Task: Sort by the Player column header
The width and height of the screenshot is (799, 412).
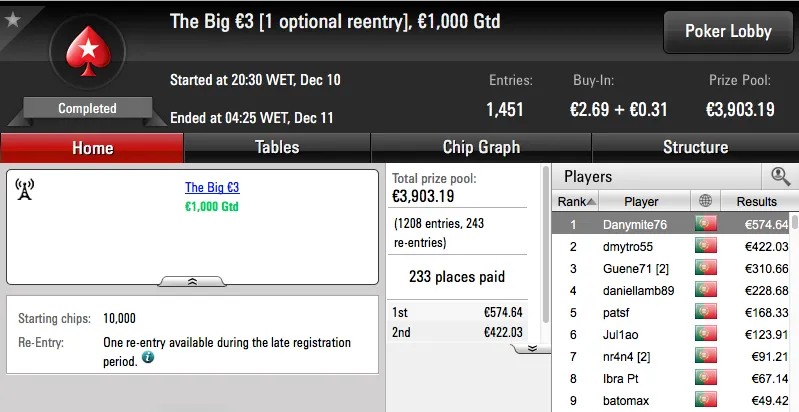Action: [641, 201]
